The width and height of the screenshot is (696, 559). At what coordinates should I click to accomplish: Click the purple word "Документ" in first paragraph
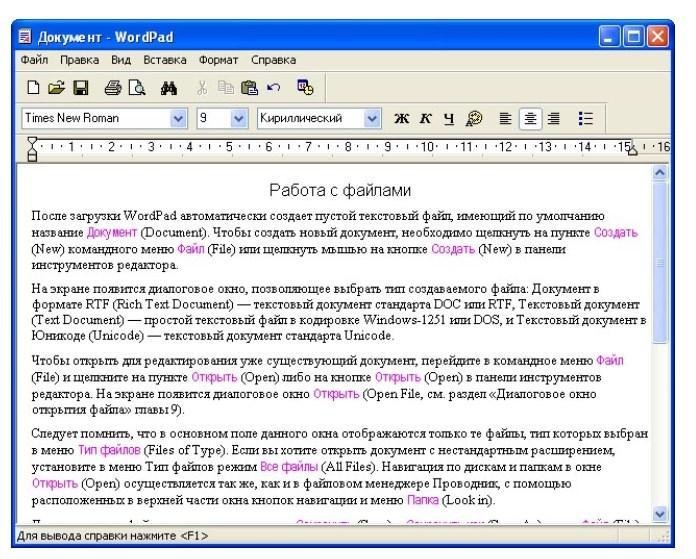pos(112,232)
